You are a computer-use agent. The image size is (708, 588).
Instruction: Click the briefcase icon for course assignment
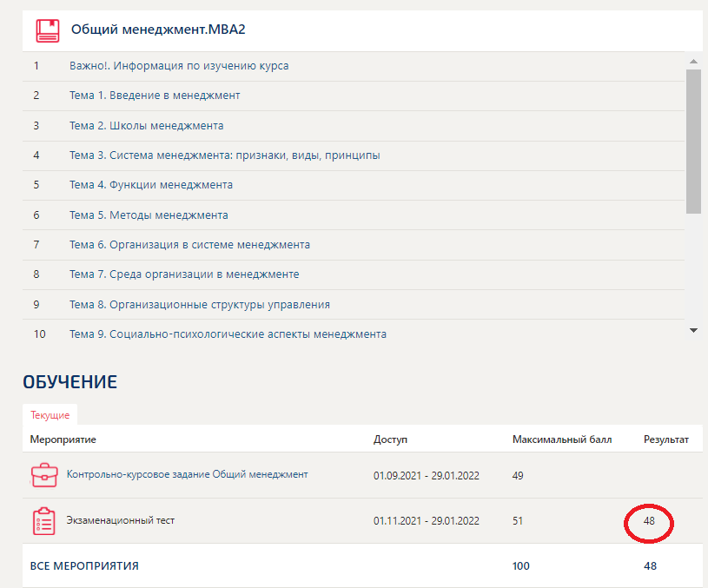point(44,475)
